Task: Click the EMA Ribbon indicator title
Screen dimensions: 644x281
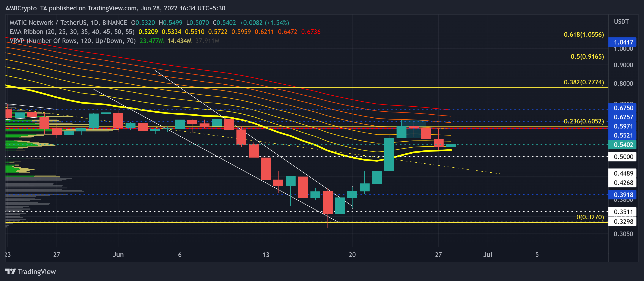Action: (x=72, y=32)
